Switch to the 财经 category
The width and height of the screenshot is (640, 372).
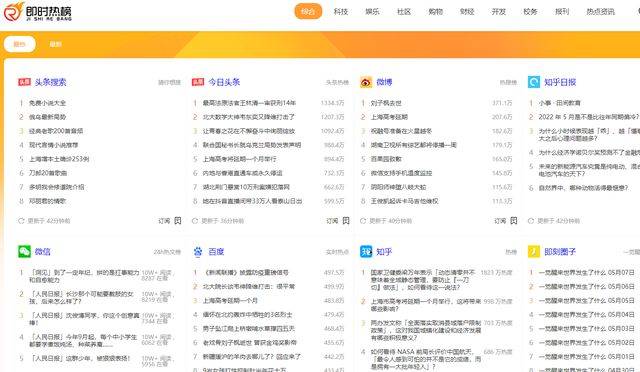point(467,11)
